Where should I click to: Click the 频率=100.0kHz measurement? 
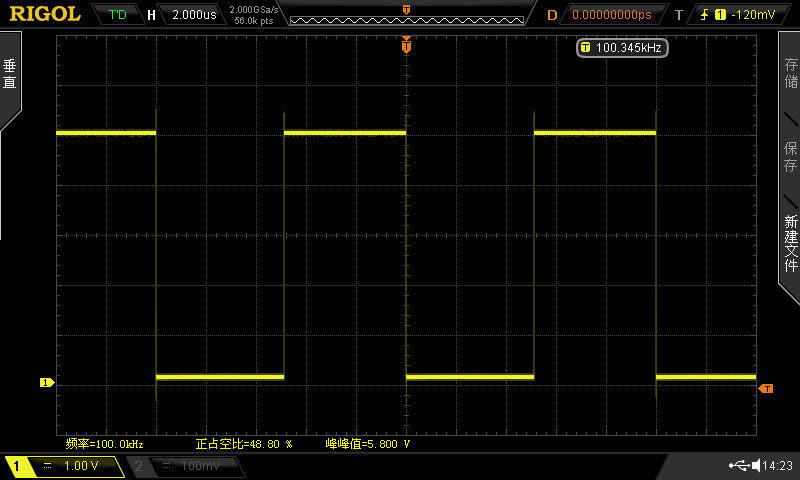105,444
